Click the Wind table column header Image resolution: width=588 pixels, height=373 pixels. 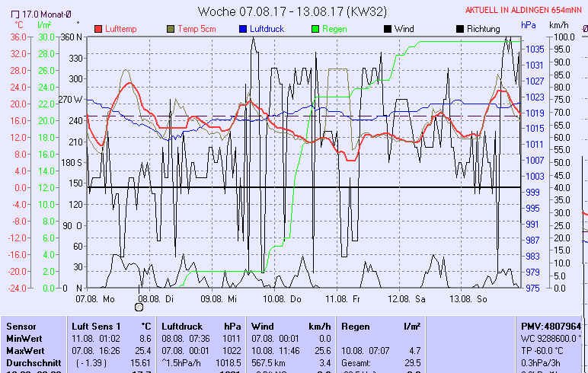(263, 326)
